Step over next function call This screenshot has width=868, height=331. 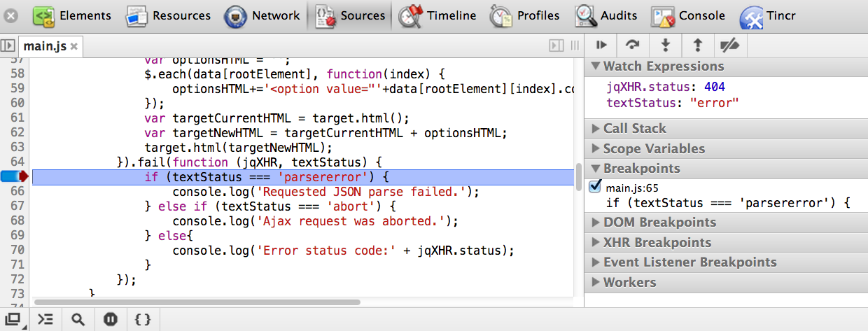(x=633, y=45)
